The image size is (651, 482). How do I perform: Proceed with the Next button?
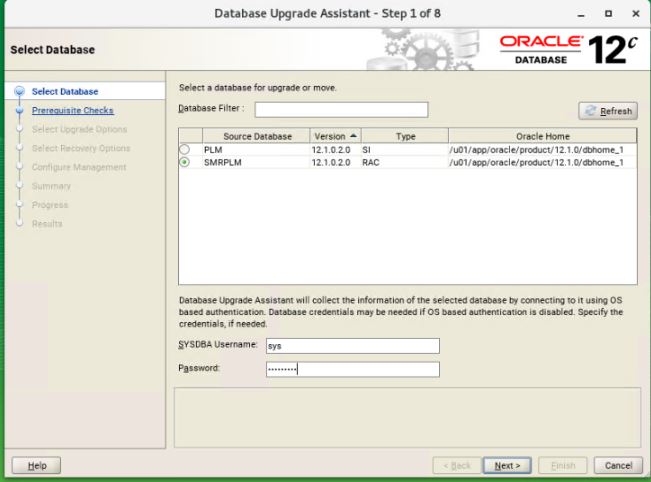point(507,465)
